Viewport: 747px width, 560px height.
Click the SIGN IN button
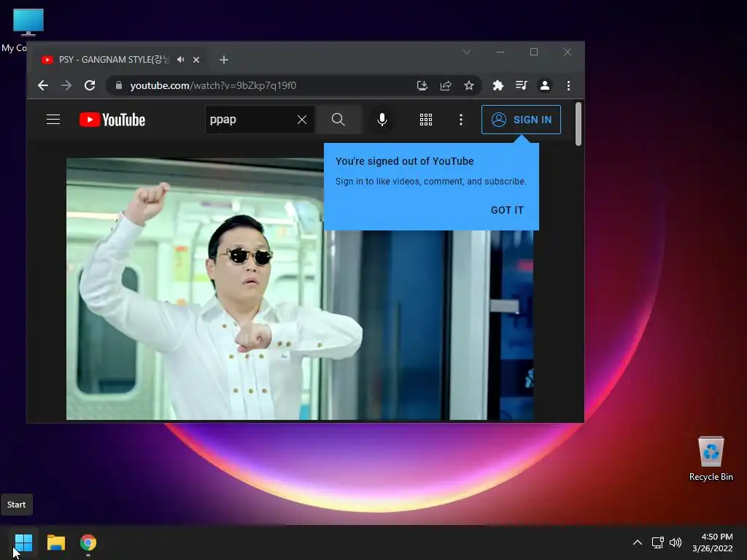pyautogui.click(x=521, y=120)
